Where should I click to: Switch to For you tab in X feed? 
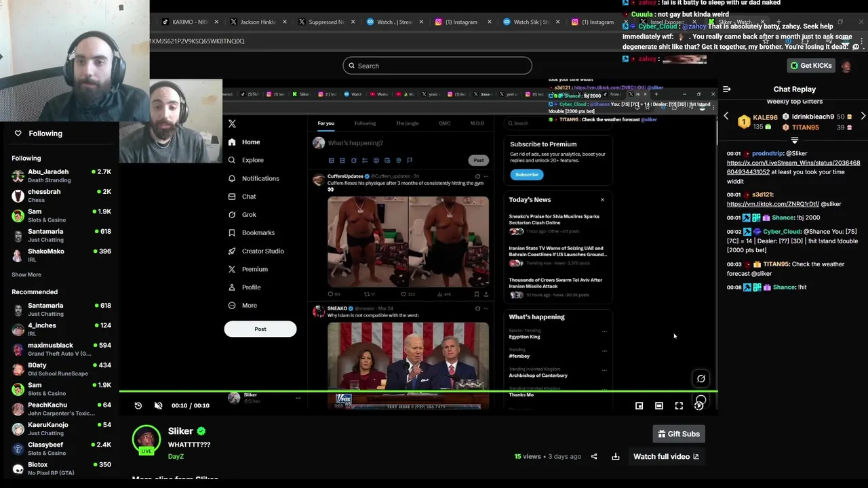click(x=326, y=123)
